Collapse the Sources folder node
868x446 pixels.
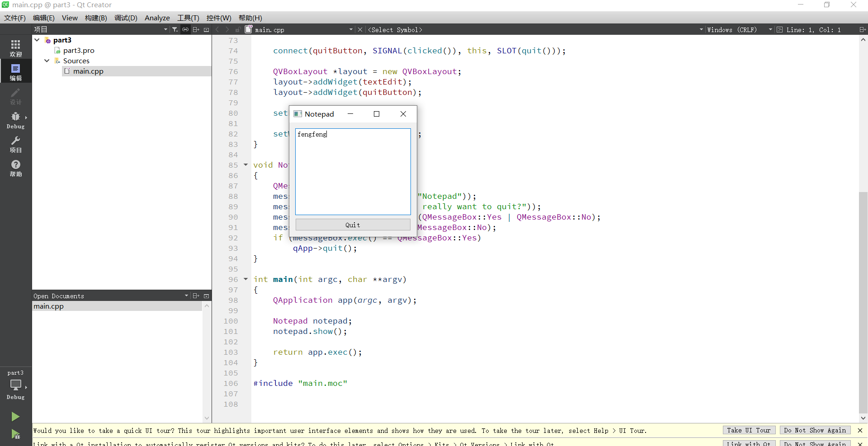click(x=47, y=61)
